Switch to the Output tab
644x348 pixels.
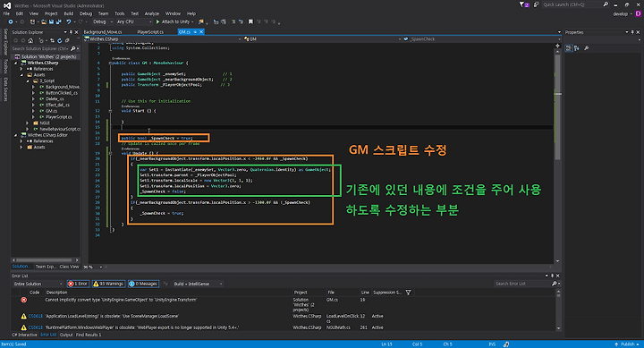click(x=66, y=335)
